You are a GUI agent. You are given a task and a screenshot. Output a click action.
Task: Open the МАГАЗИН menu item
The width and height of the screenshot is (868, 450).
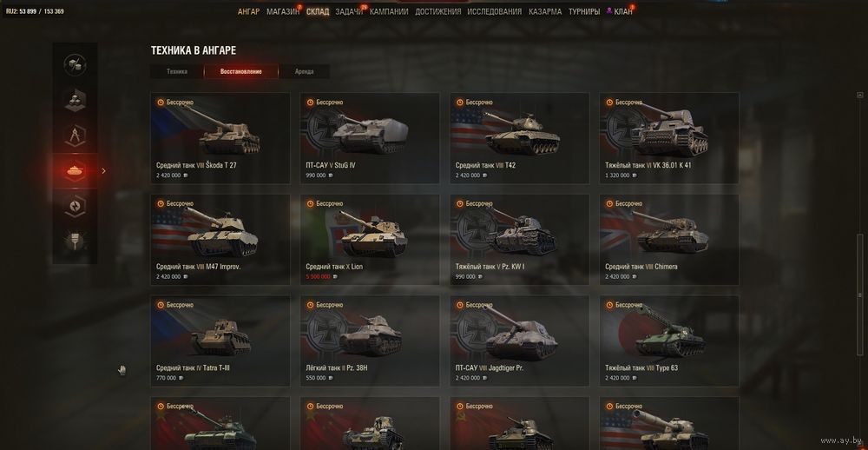click(x=283, y=11)
